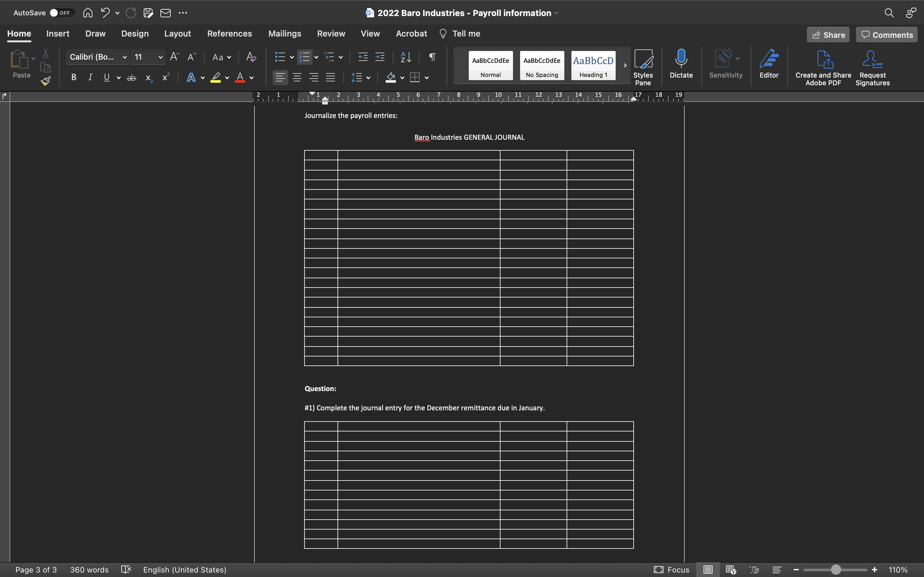Start Dictate voice input
924x577 pixels.
pos(681,65)
